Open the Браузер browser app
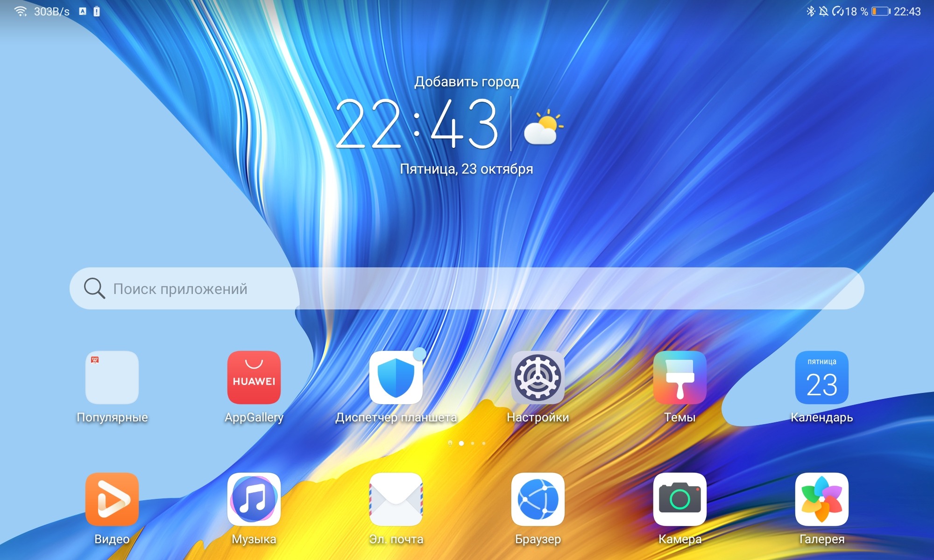This screenshot has width=934, height=560. [538, 499]
